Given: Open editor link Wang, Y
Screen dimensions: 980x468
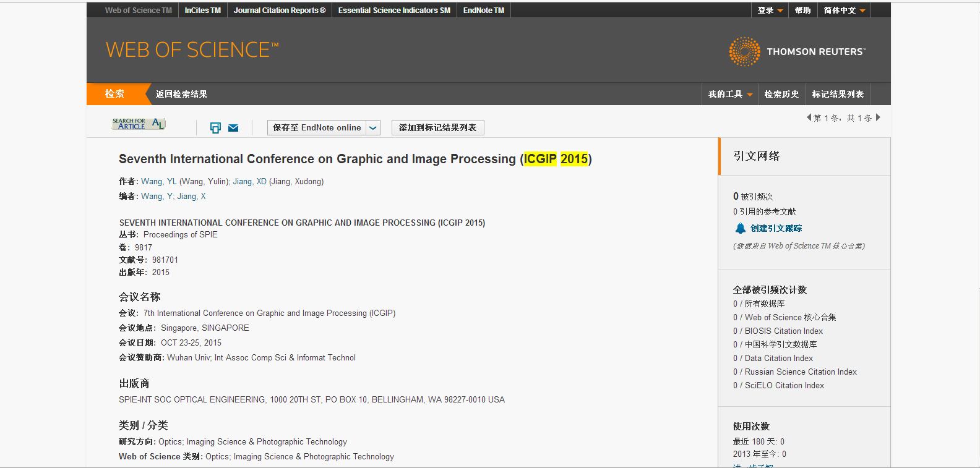Looking at the screenshot, I should [157, 197].
